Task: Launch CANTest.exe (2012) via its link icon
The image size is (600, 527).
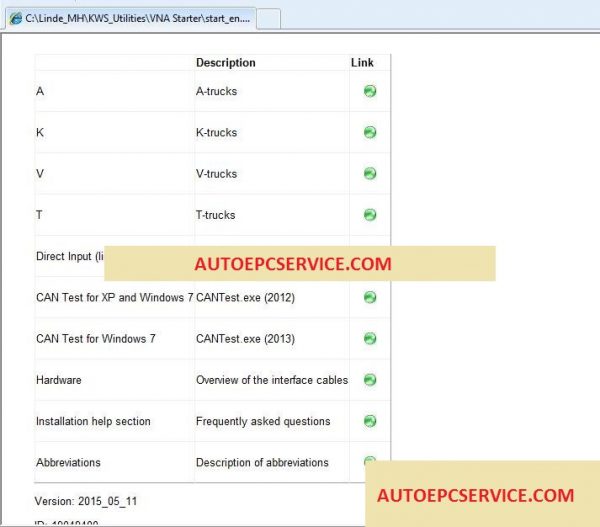Action: point(370,297)
